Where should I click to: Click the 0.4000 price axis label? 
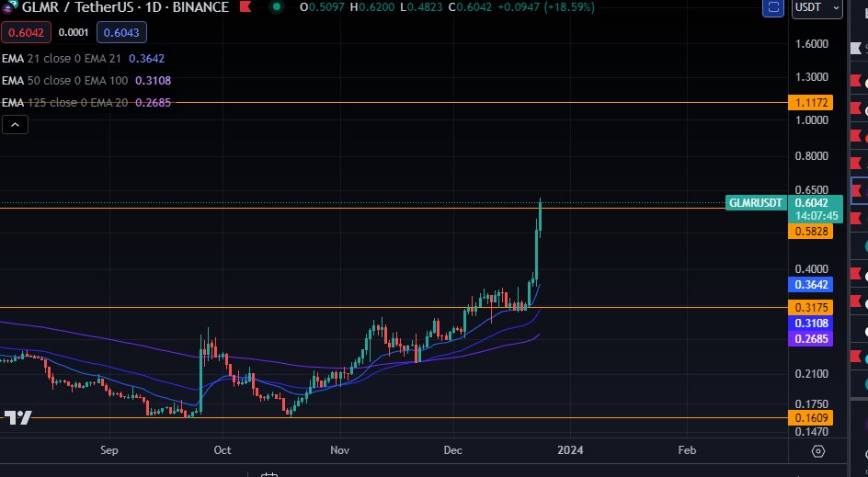(812, 269)
